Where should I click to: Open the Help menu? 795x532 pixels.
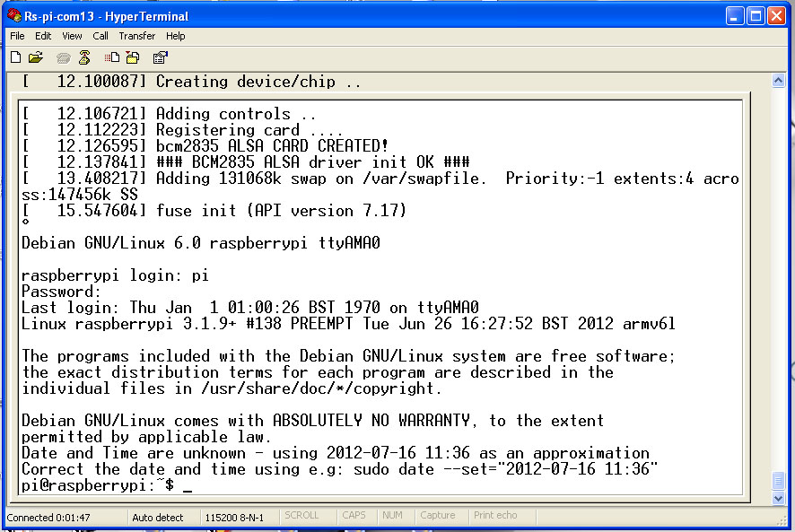click(176, 36)
